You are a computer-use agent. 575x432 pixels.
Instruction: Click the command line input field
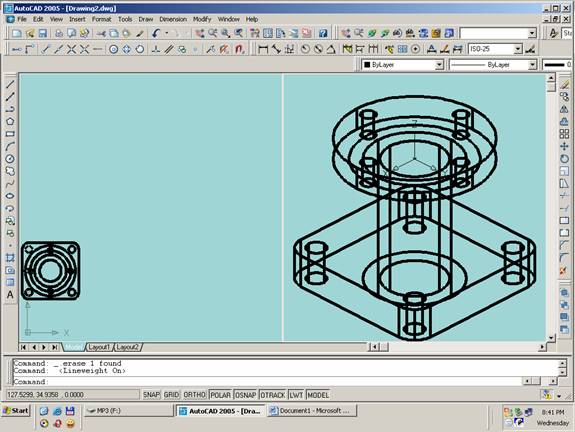[x=268, y=382]
